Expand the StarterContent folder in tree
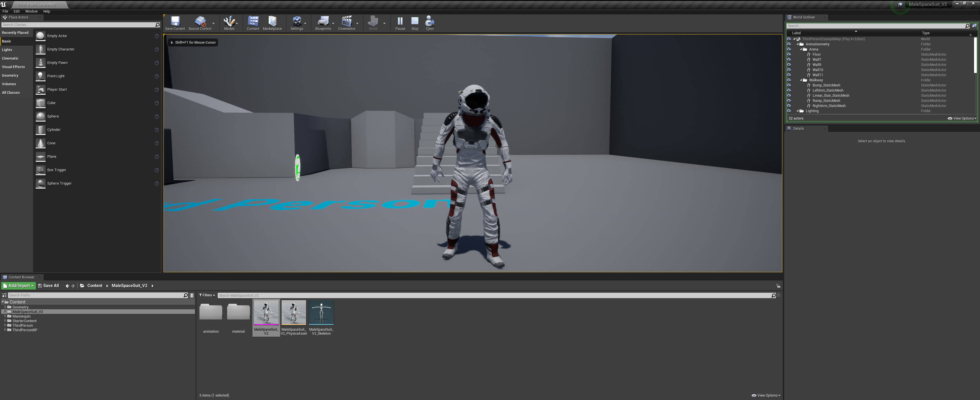The image size is (980, 400). pyautogui.click(x=5, y=321)
